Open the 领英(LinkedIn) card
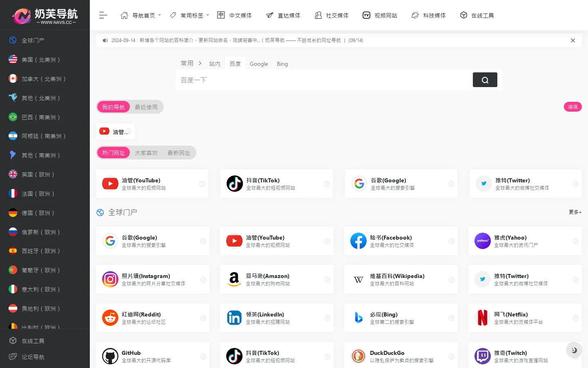The image size is (588, 368). pyautogui.click(x=277, y=318)
